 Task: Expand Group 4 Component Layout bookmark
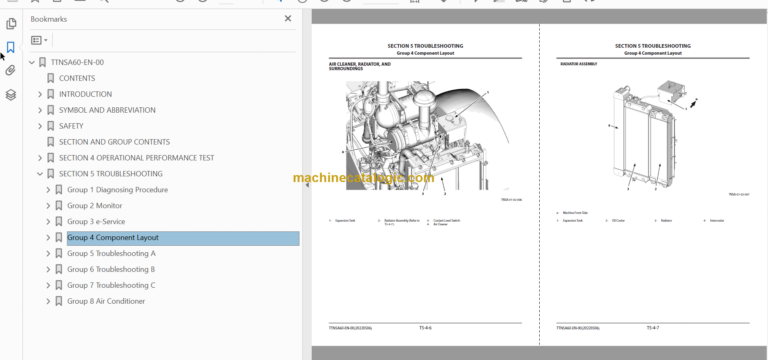[48, 238]
